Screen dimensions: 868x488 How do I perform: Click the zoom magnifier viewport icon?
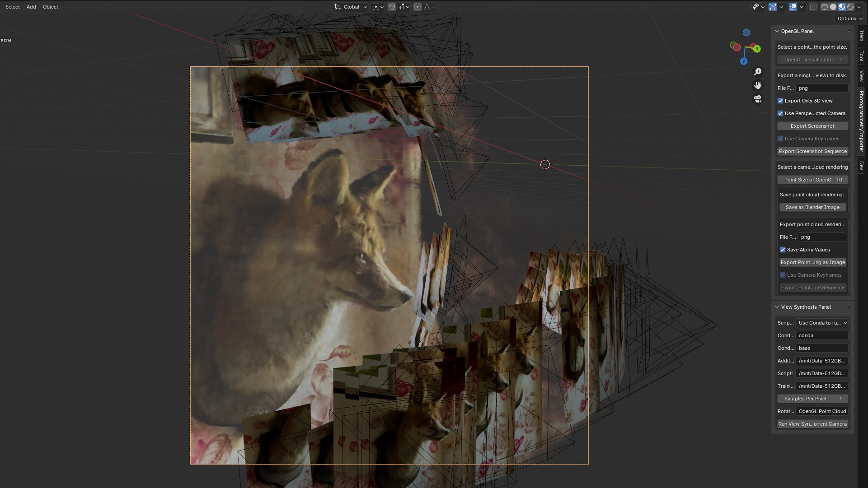(x=758, y=72)
